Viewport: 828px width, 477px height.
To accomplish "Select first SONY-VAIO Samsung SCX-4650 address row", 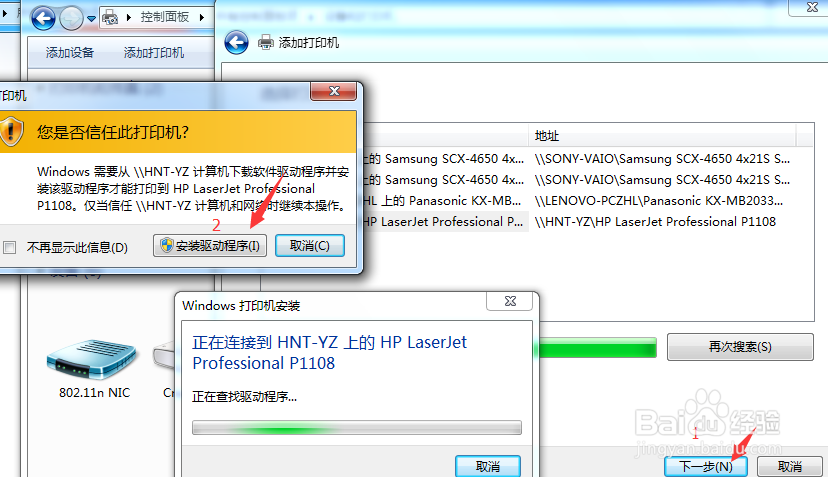I will point(662,158).
